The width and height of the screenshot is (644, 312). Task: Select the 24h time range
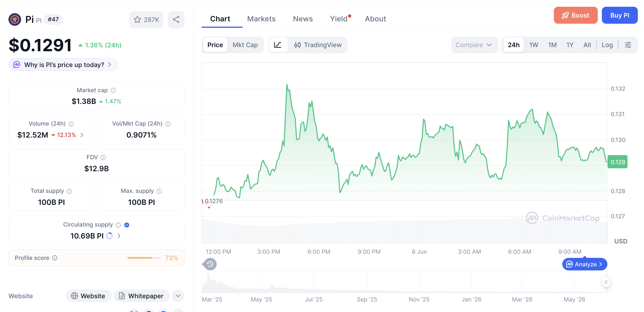(514, 45)
